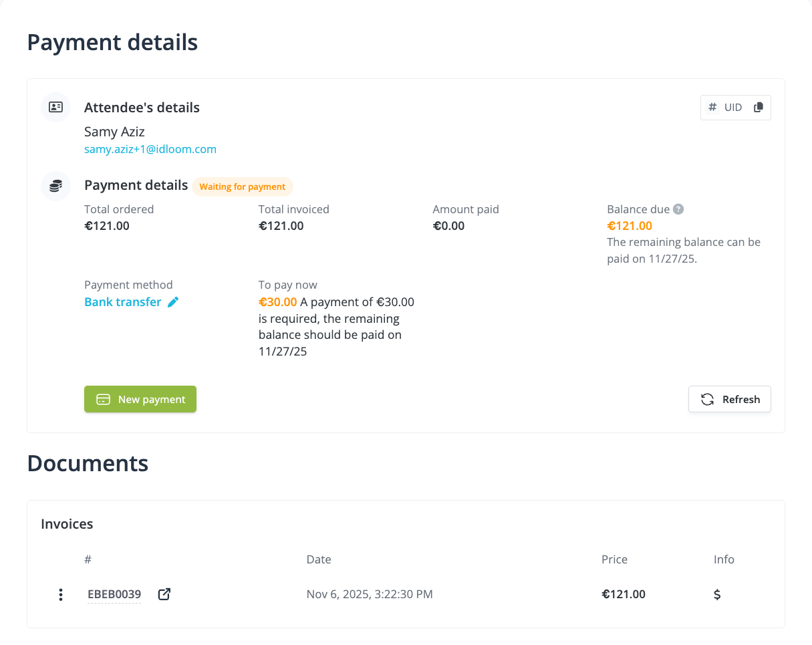The image size is (812, 645).
Task: Open the EBEB0039 invoice link
Action: 114,594
